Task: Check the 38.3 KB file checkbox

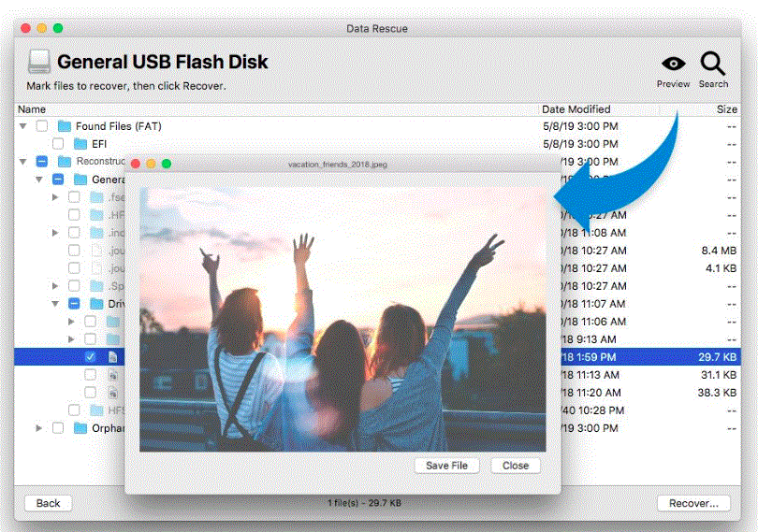Action: click(90, 393)
